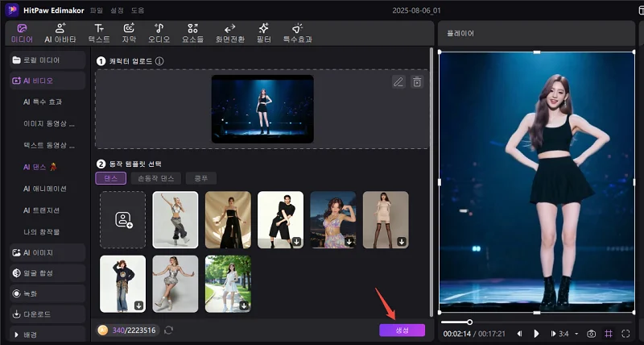Image resolution: width=644 pixels, height=345 pixels.
Task: Delete the uploaded character with the trash icon
Action: point(417,81)
